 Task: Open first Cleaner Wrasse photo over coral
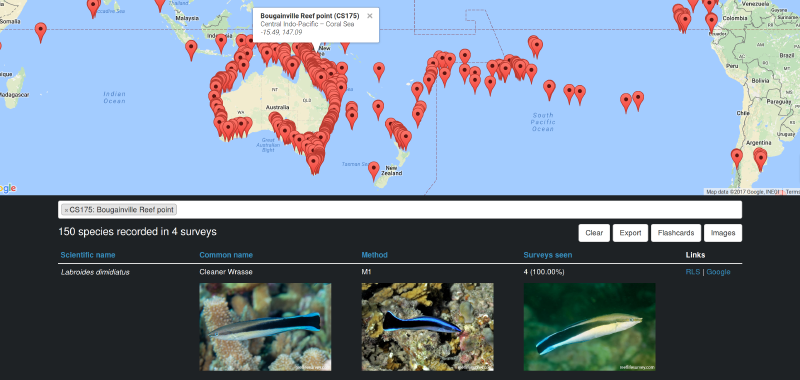pos(265,327)
